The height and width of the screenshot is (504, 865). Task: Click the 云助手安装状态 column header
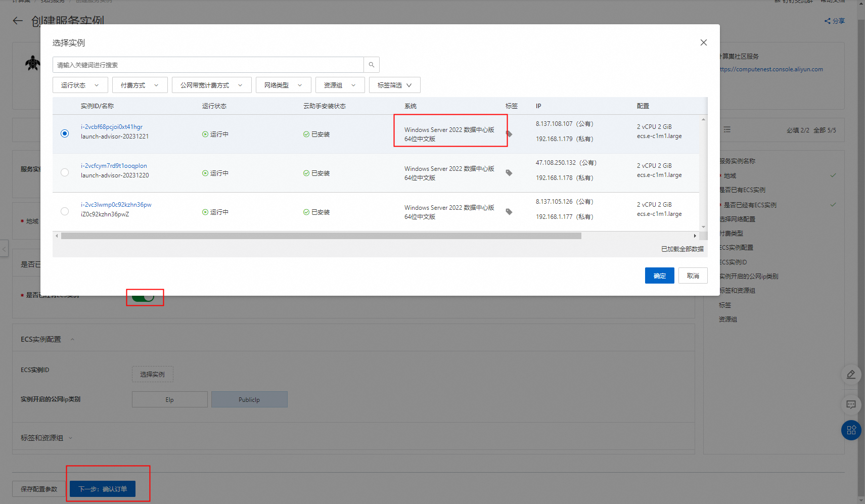[325, 106]
